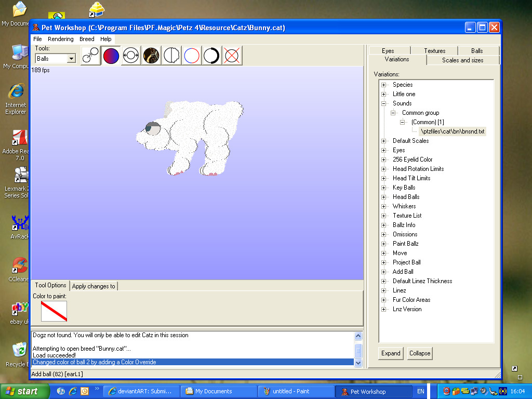Select the red-blue outline circle tool
Screen dimensions: 532x399
[192, 56]
